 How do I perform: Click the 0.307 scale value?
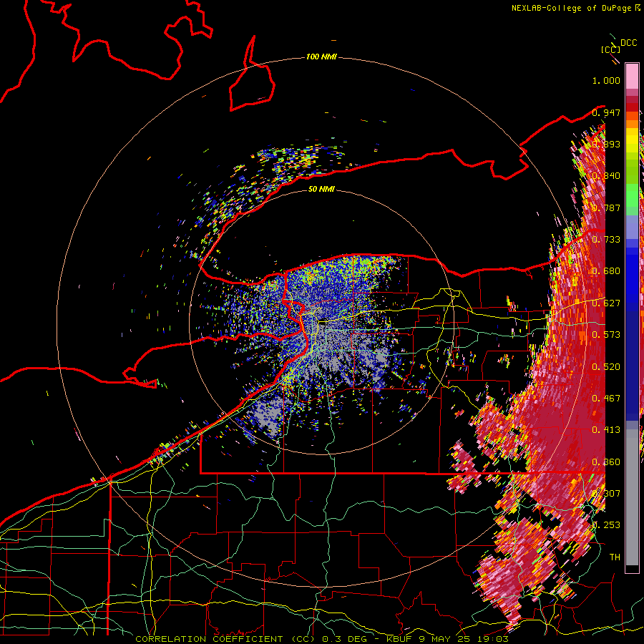point(606,494)
